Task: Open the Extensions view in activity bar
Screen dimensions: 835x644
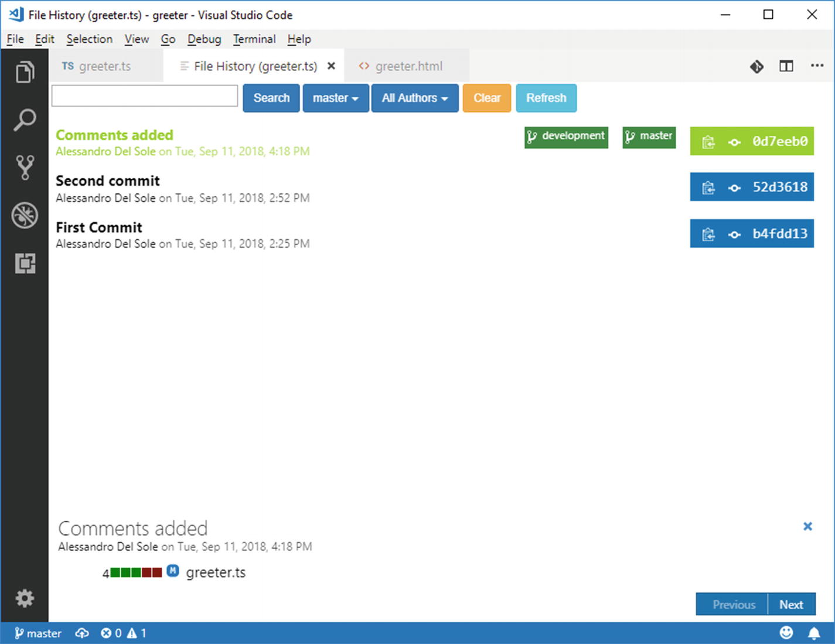Action: pyautogui.click(x=25, y=264)
